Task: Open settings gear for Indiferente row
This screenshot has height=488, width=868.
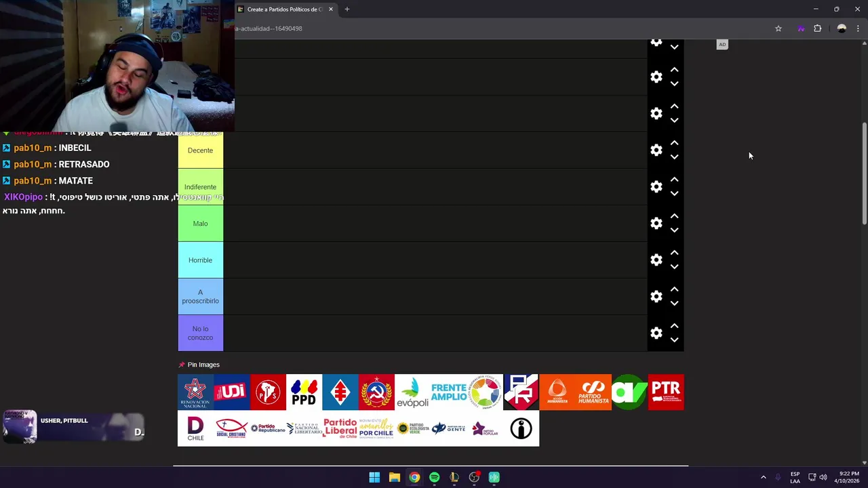Action: 656,186
